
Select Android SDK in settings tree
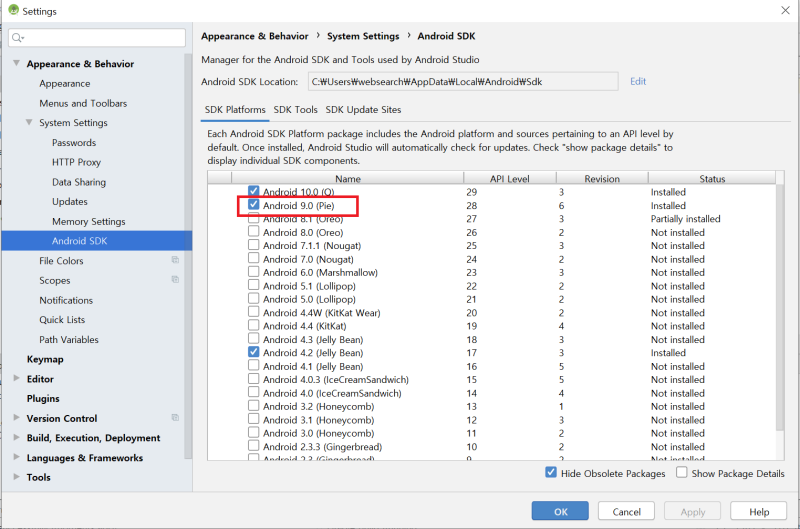click(x=96, y=241)
